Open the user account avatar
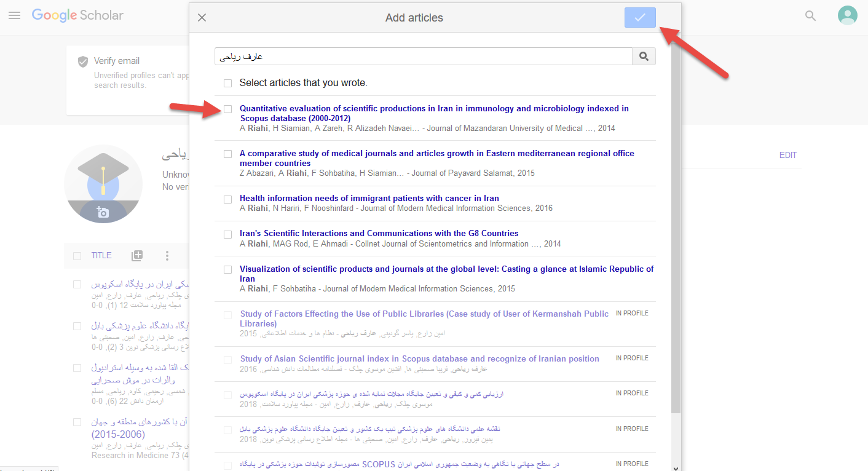 pyautogui.click(x=847, y=15)
